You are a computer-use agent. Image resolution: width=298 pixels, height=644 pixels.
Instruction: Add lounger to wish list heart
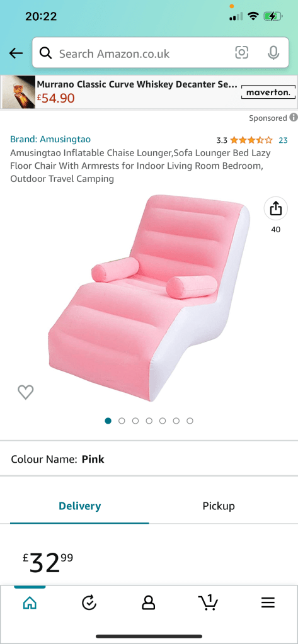tap(25, 392)
